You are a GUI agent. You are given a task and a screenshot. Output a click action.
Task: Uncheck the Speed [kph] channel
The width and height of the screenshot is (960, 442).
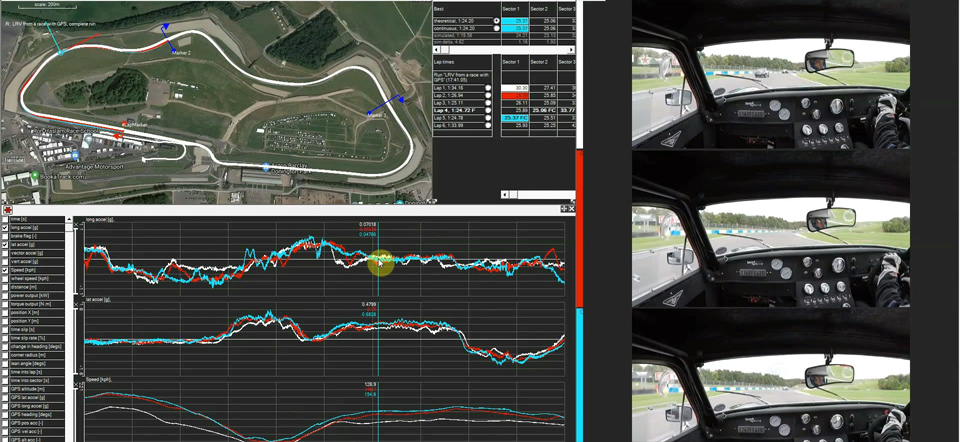tap(6, 270)
